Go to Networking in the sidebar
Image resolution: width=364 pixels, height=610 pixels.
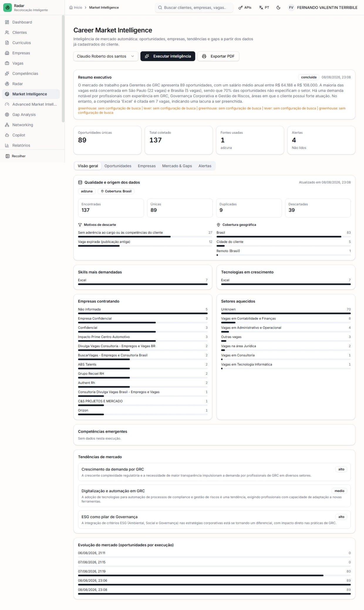point(31,125)
